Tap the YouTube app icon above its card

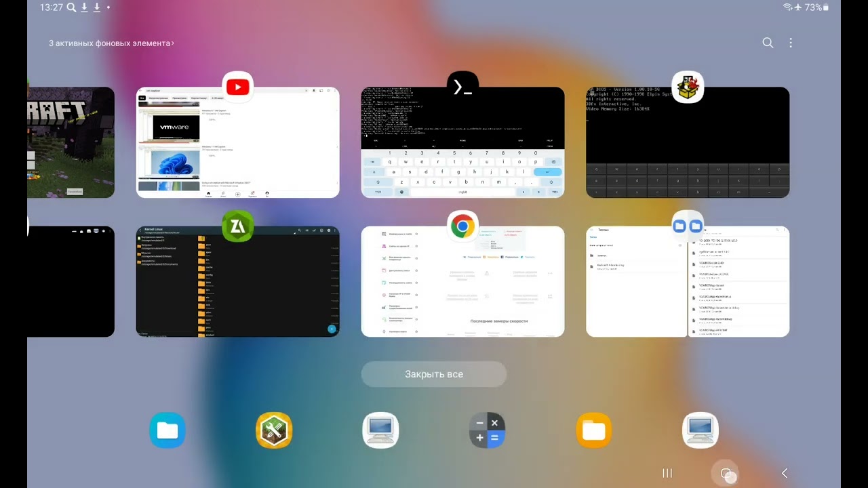(x=237, y=87)
